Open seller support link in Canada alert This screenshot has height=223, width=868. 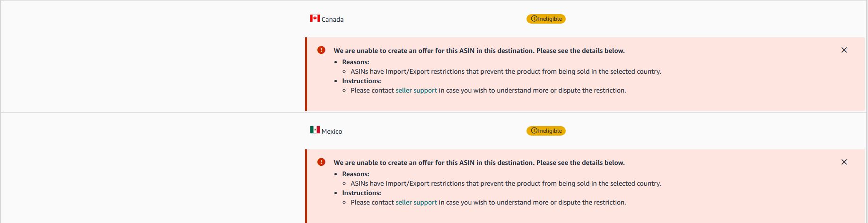416,90
